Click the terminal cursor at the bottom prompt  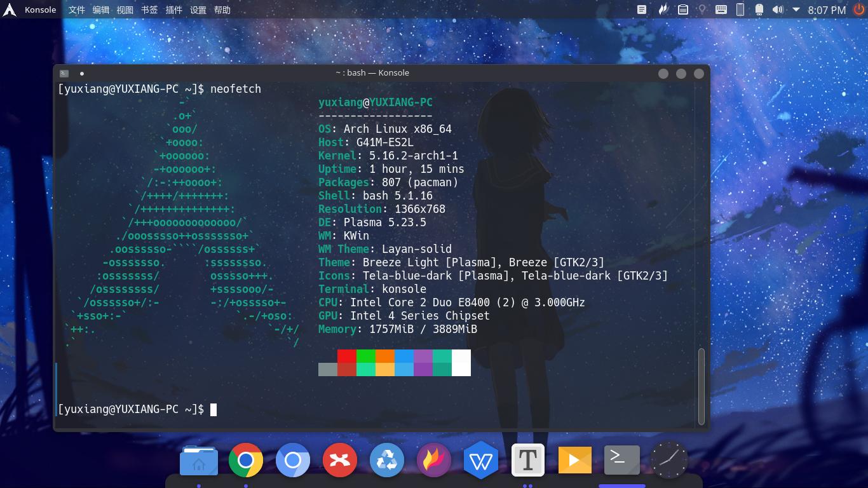(x=214, y=410)
